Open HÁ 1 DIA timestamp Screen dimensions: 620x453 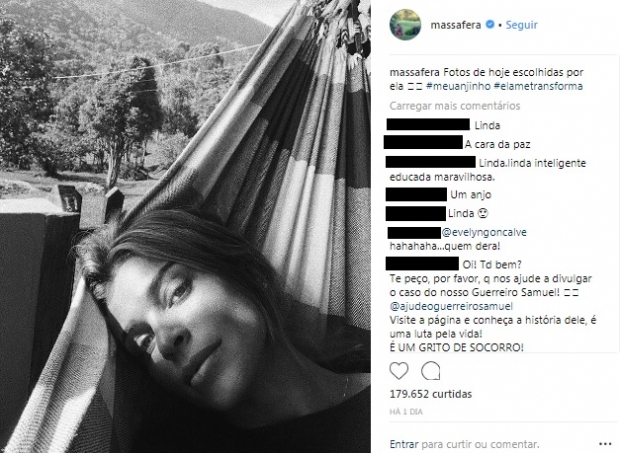[406, 412]
